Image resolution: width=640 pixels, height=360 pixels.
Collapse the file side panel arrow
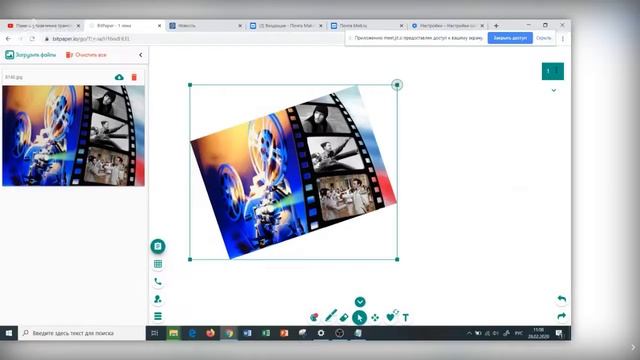point(141,55)
